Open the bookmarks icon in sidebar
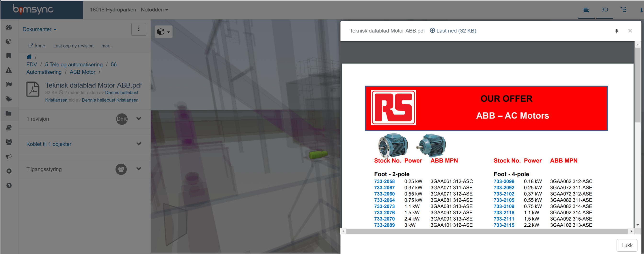Viewport: 644px width, 254px height. (9, 56)
